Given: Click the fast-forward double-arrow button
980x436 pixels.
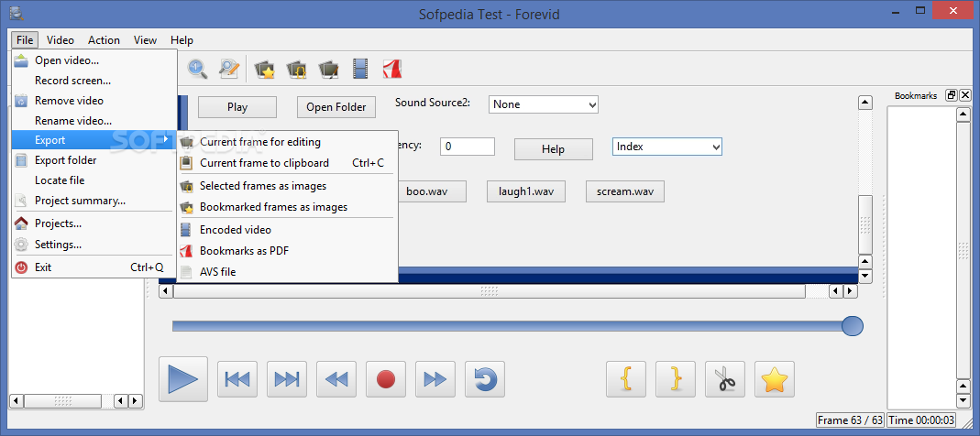Looking at the screenshot, I should tap(435, 379).
